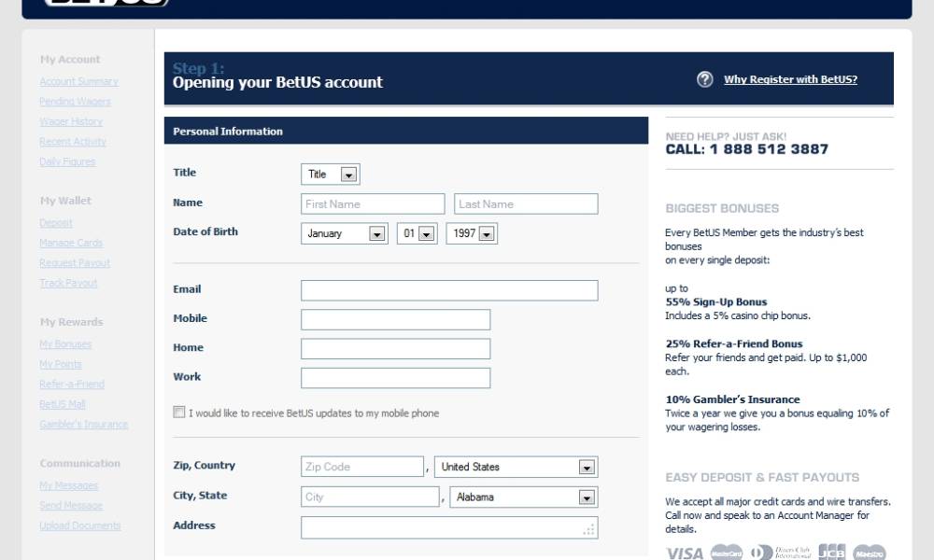This screenshot has height=560, width=934.
Task: Open the Alabama state dropdown
Action: tap(524, 497)
